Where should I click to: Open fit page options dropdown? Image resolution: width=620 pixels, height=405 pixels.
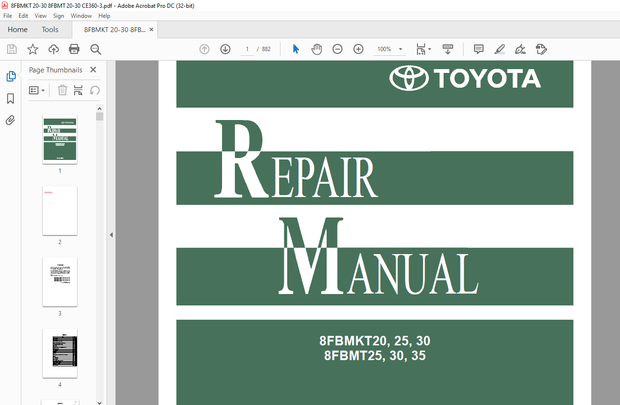point(423,49)
